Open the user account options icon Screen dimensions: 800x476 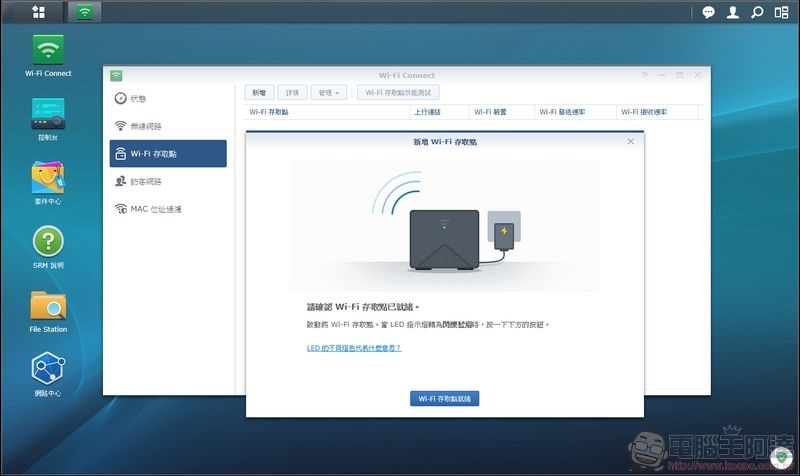pos(733,12)
